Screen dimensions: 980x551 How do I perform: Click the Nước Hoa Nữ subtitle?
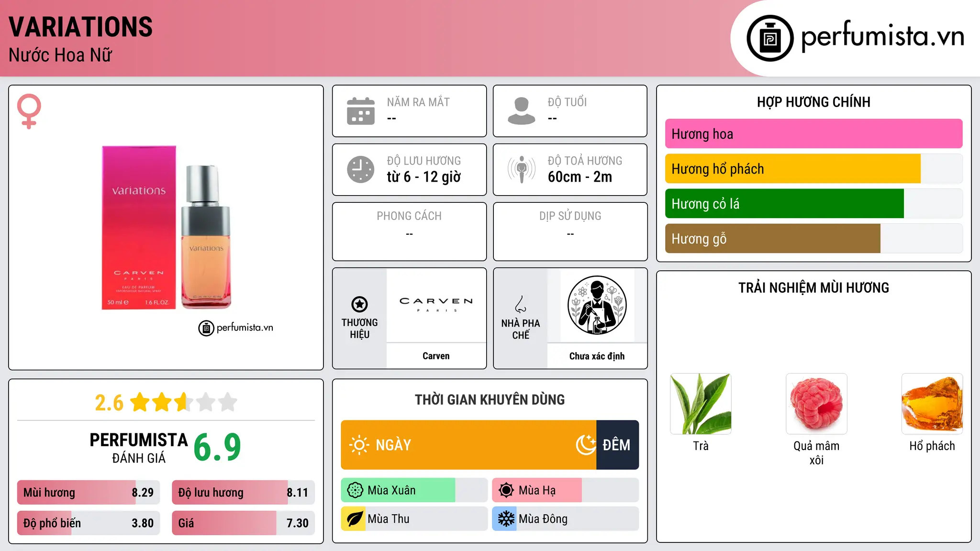[60, 55]
